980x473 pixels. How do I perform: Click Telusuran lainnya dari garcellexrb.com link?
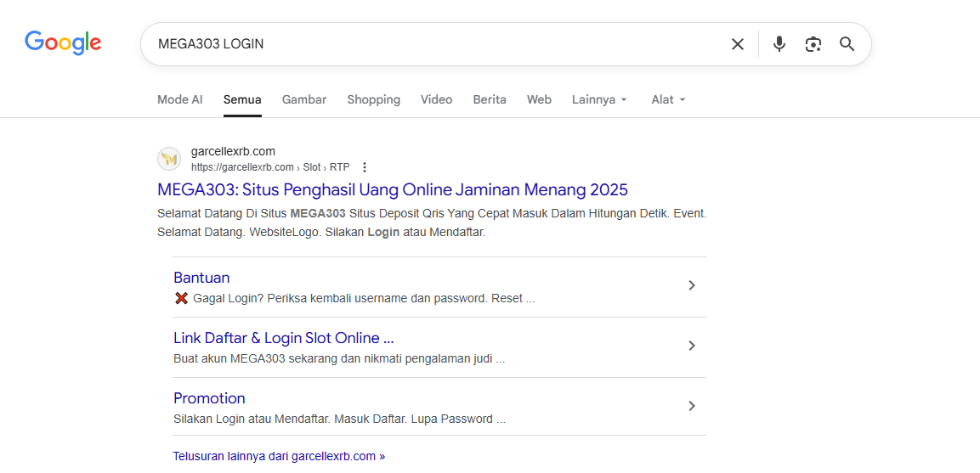279,456
